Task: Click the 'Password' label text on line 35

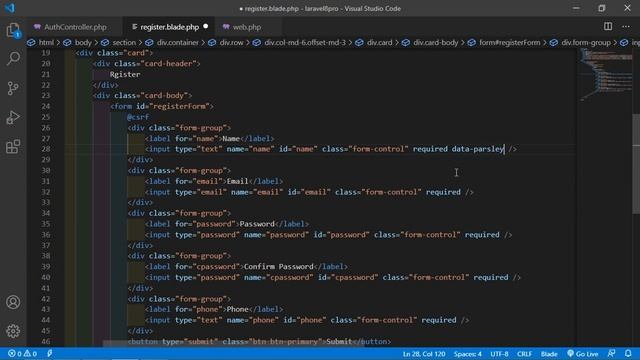Action: click(x=257, y=224)
